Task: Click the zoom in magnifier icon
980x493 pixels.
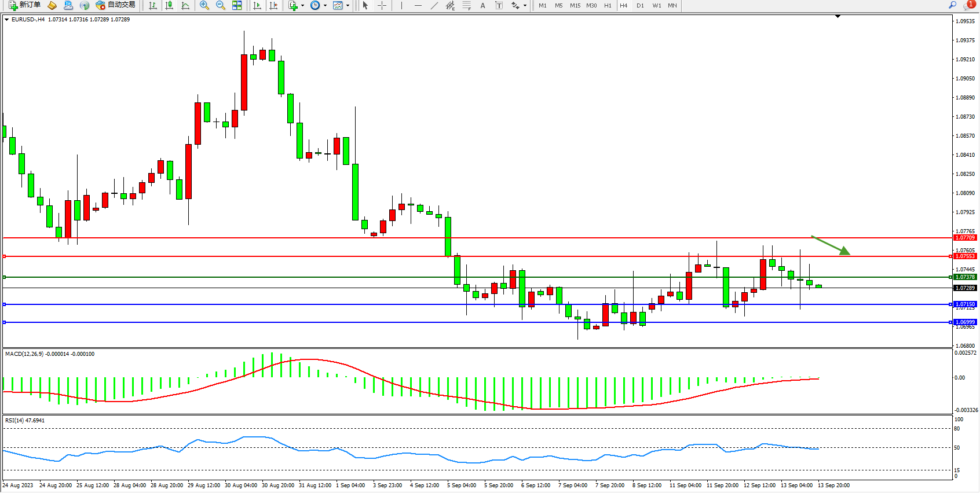Action: pyautogui.click(x=204, y=5)
